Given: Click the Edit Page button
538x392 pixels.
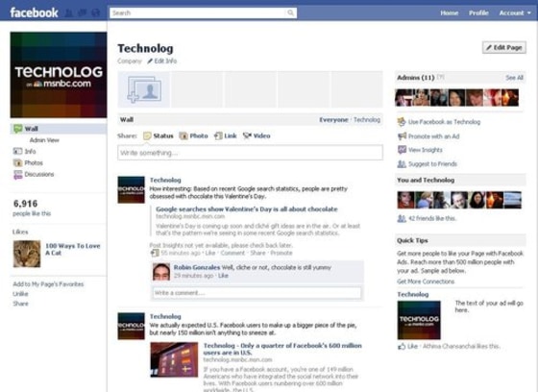Looking at the screenshot, I should tap(504, 47).
